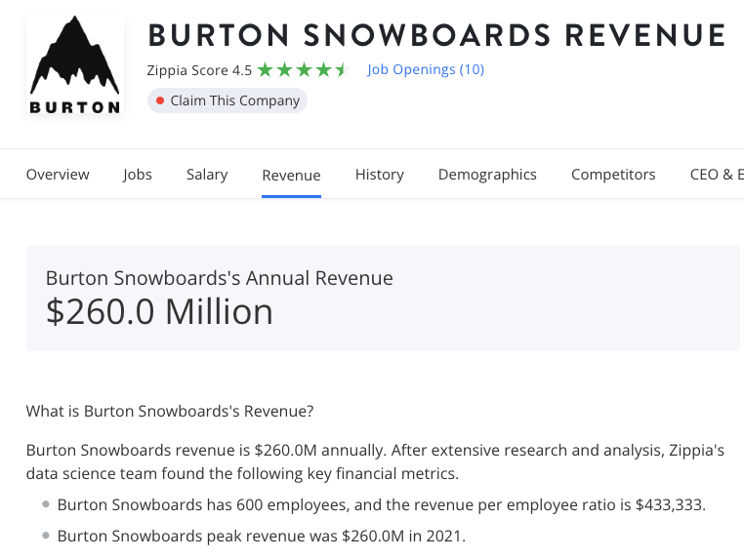Click the half-filled fifth rating star
This screenshot has width=744, height=560.
pos(341,70)
